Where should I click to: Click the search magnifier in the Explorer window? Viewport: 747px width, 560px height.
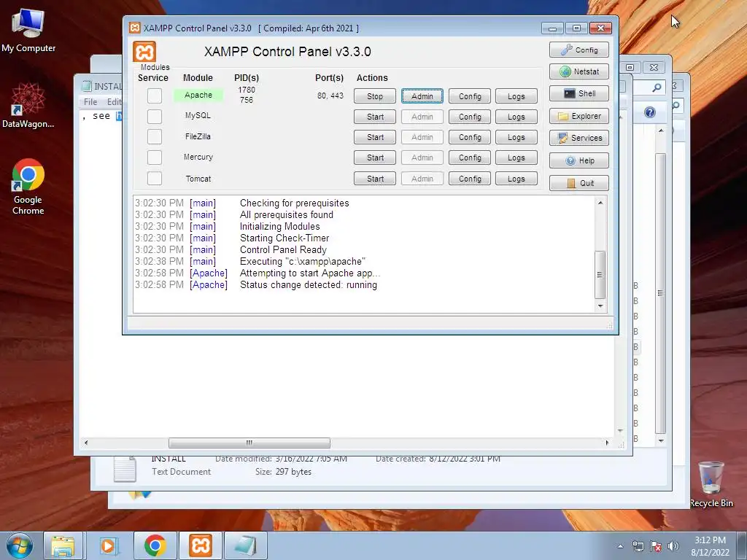tap(657, 87)
